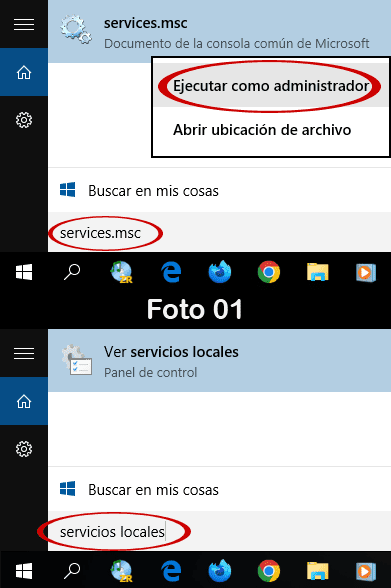Open hamburger menu in the top search panel
This screenshot has height=588, width=391.
coord(24,24)
